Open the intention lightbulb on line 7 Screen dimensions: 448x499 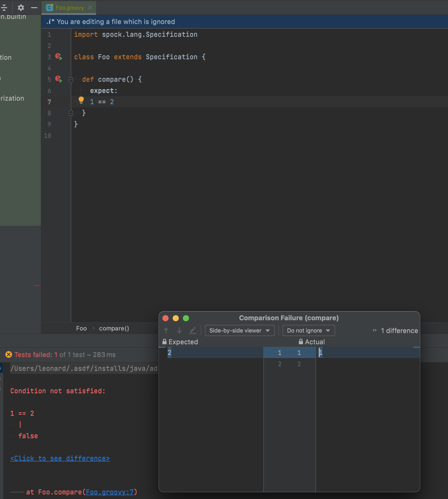coord(81,100)
